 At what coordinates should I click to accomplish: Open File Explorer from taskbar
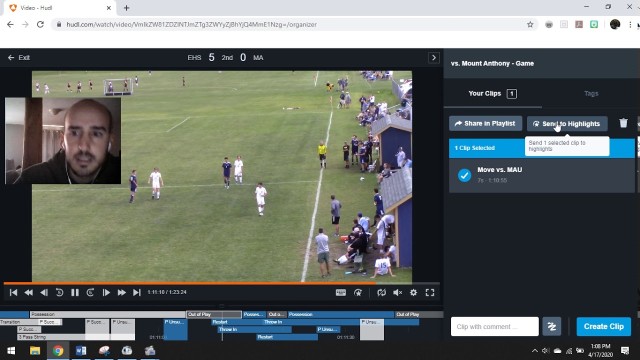click(x=35, y=351)
